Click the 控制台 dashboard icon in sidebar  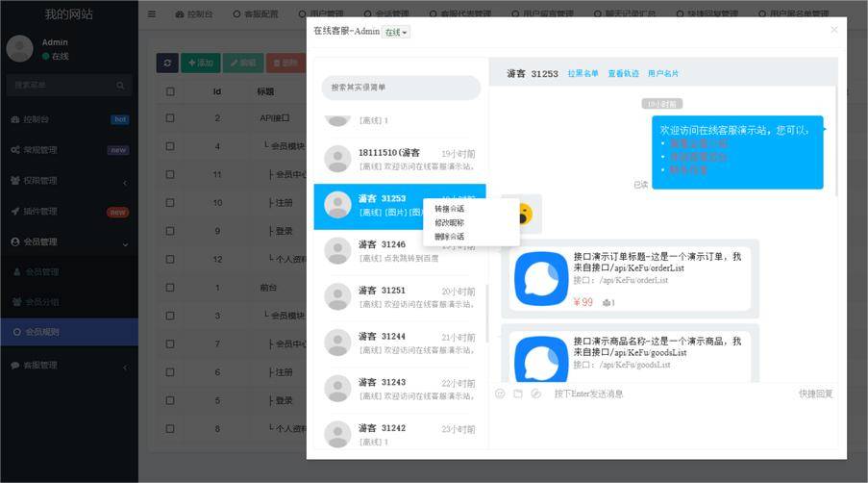click(x=15, y=119)
